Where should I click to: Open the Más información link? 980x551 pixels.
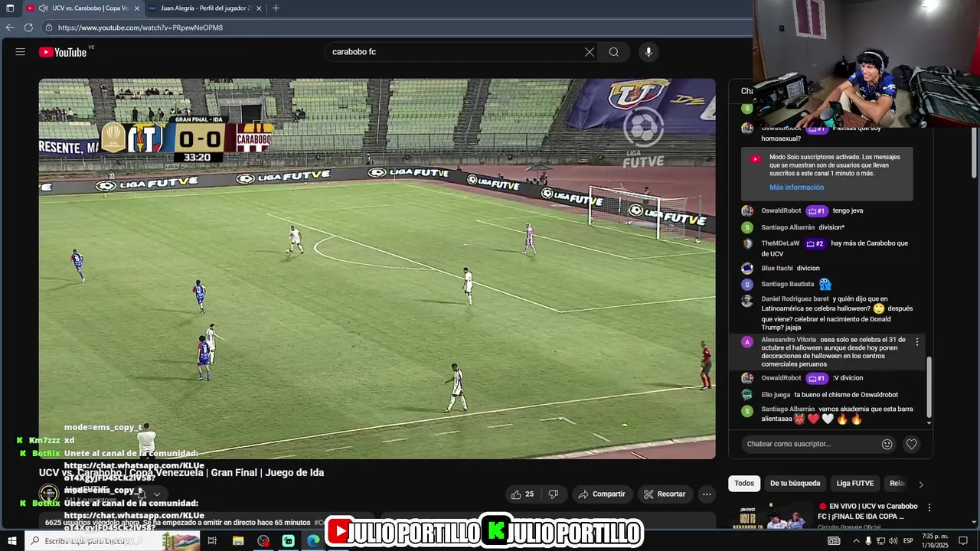[797, 187]
